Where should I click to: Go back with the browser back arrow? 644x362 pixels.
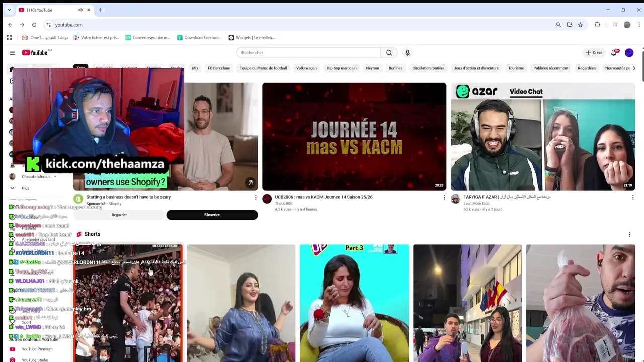pyautogui.click(x=10, y=25)
